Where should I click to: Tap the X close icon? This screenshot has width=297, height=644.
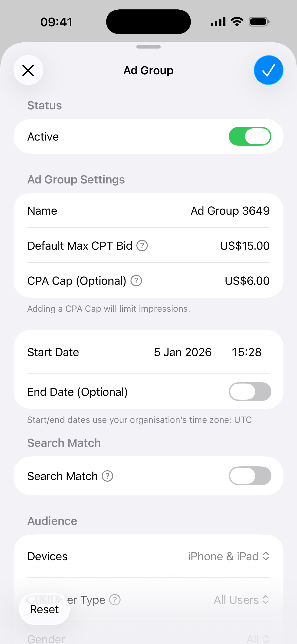(28, 70)
